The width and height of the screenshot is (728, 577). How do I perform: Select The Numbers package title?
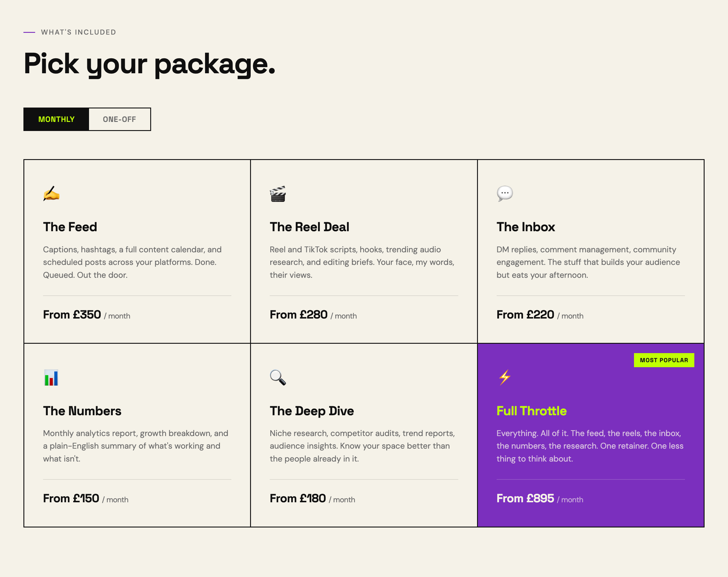click(82, 411)
